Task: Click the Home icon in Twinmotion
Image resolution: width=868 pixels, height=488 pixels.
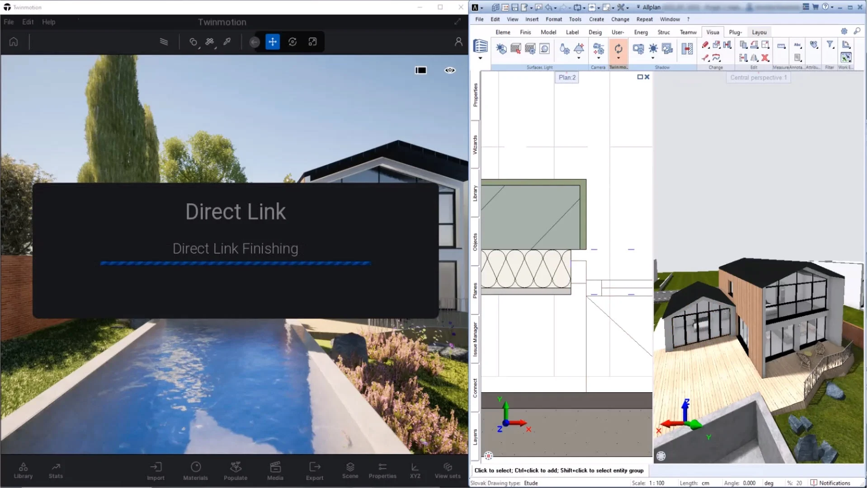Action: coord(14,42)
